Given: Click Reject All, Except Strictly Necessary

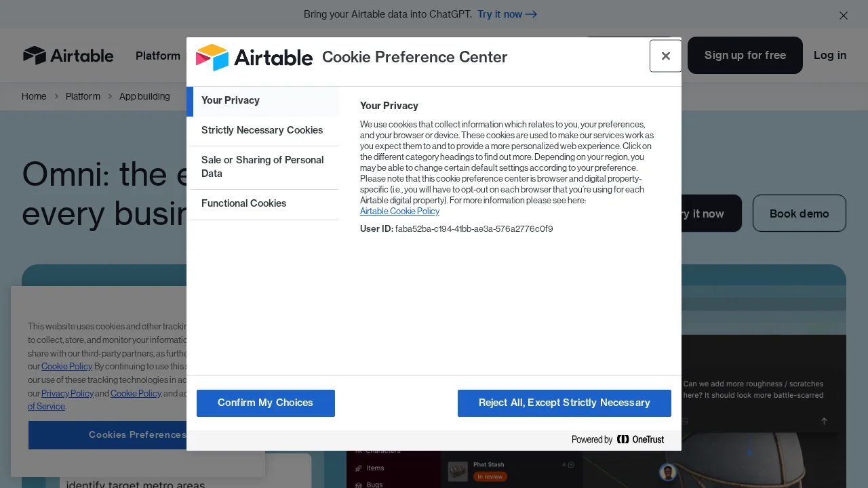Looking at the screenshot, I should coord(564,403).
